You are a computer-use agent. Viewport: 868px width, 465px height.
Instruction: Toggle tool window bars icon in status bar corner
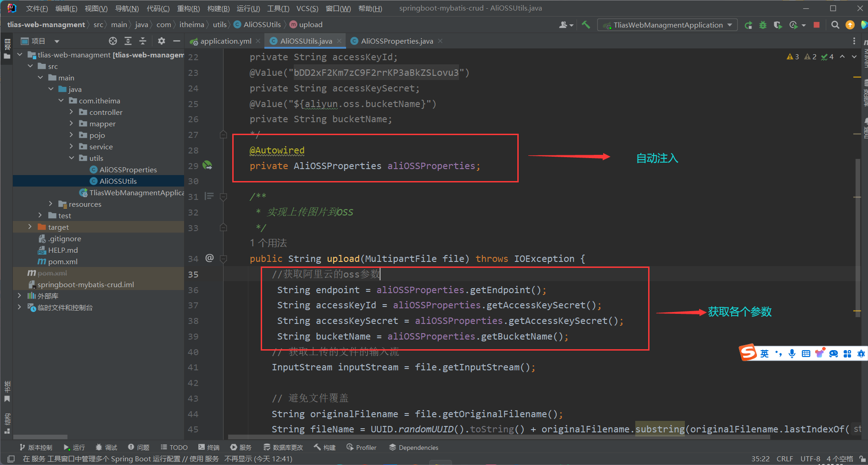[11, 459]
